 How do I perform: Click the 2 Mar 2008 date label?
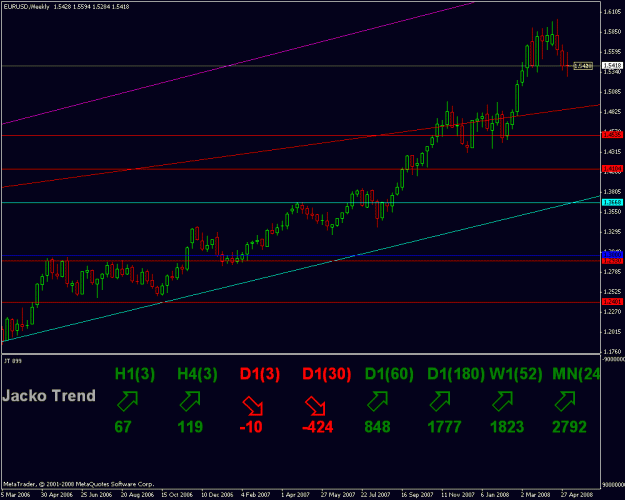point(535,495)
